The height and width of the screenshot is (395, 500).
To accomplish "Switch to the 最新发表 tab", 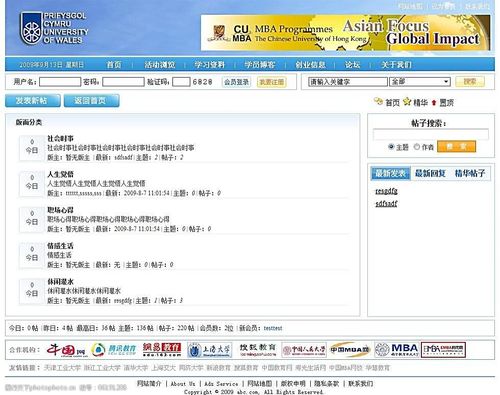I will [x=391, y=173].
